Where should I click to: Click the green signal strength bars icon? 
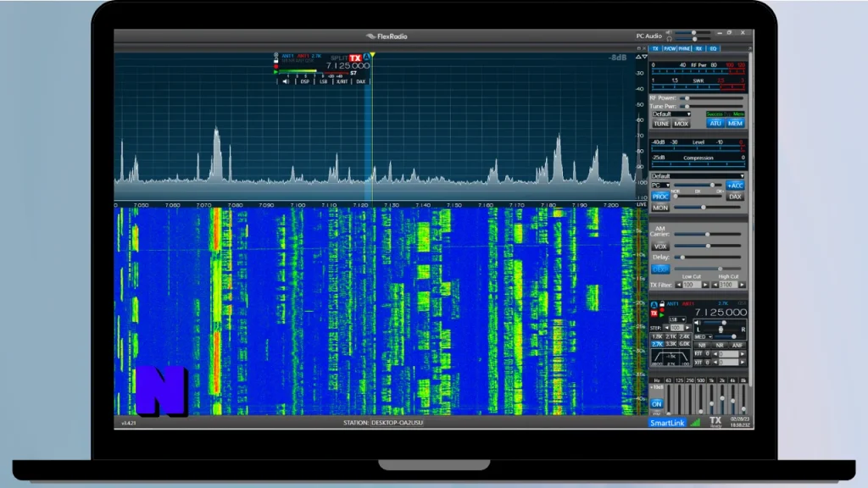pos(695,423)
